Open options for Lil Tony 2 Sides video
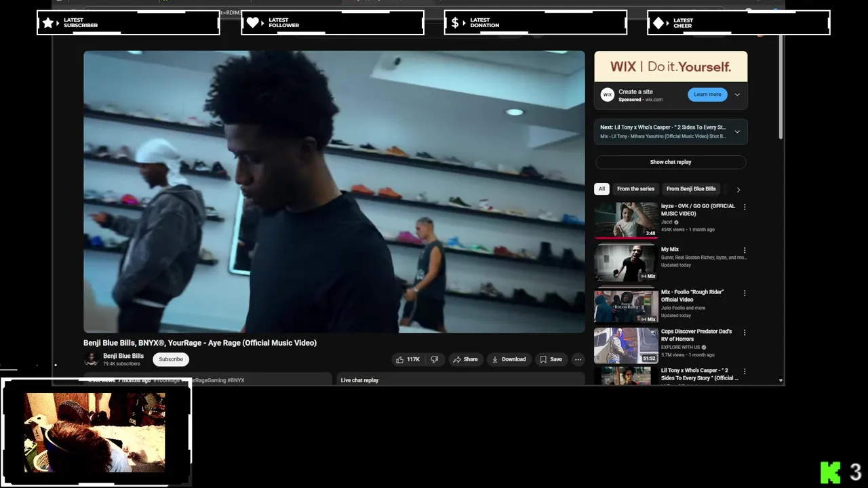Image resolution: width=868 pixels, height=488 pixels. (745, 372)
